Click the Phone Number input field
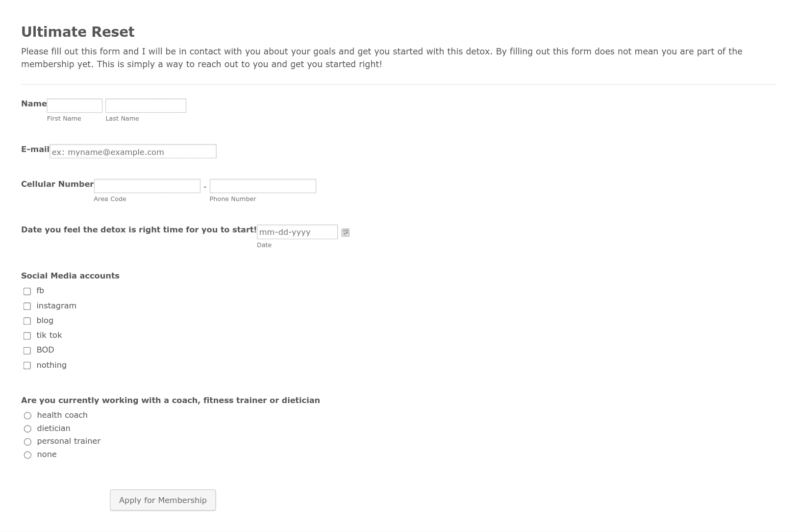Screen dimensions: 798x532 263,186
